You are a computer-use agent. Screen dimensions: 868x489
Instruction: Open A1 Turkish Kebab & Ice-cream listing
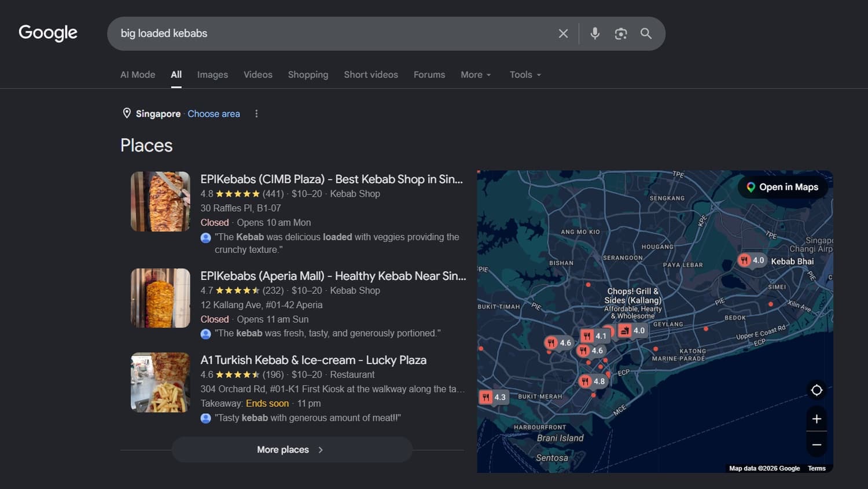tap(313, 360)
